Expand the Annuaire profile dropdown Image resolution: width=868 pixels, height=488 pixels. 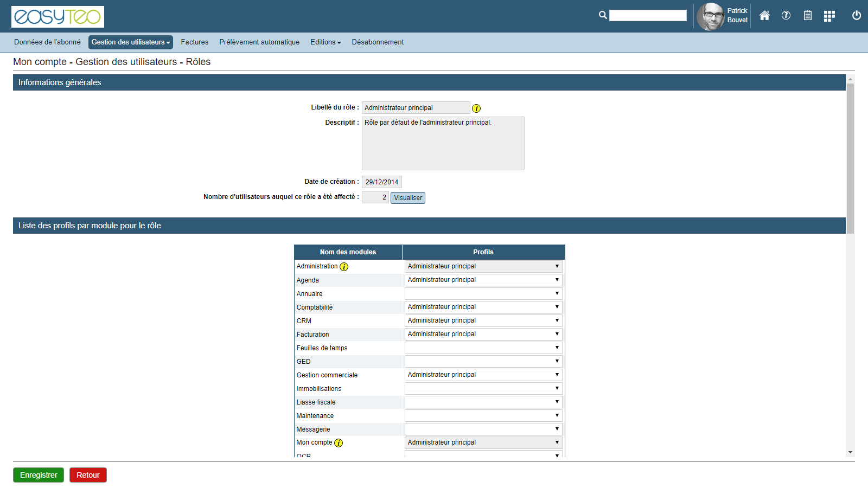(x=483, y=294)
